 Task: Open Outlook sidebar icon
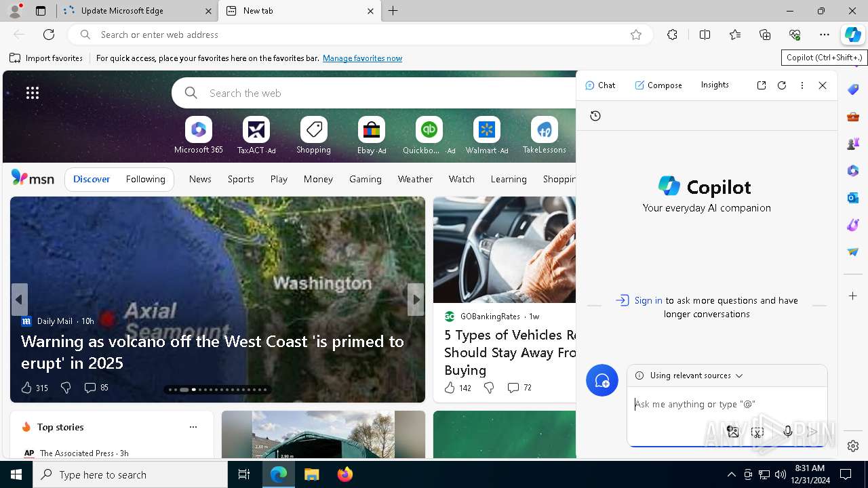pyautogui.click(x=853, y=198)
